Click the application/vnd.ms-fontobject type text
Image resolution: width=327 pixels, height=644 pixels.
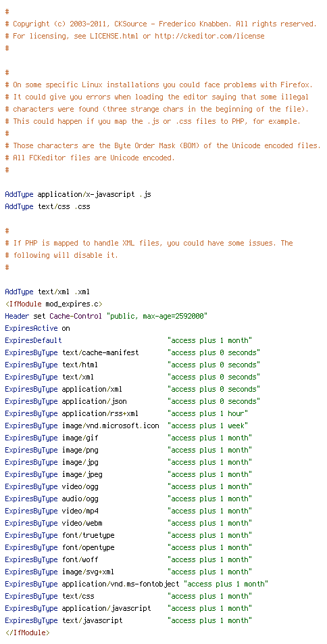click(x=121, y=584)
